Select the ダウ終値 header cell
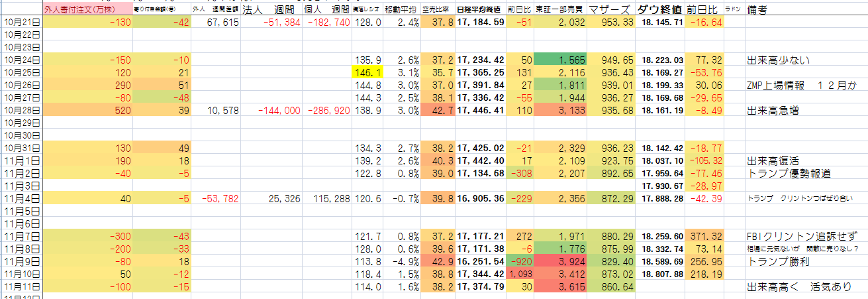This screenshot has width=868, height=299. coord(659,9)
